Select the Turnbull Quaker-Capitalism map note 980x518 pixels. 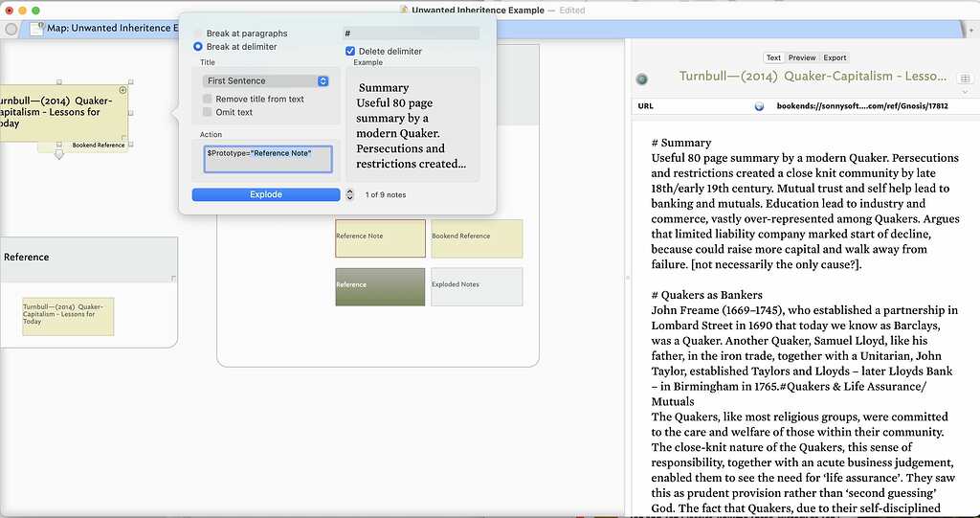62,113
